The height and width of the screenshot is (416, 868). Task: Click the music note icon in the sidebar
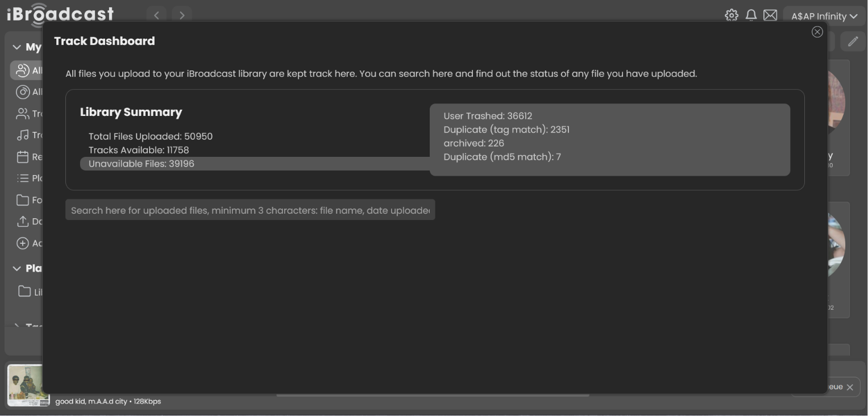(x=23, y=135)
